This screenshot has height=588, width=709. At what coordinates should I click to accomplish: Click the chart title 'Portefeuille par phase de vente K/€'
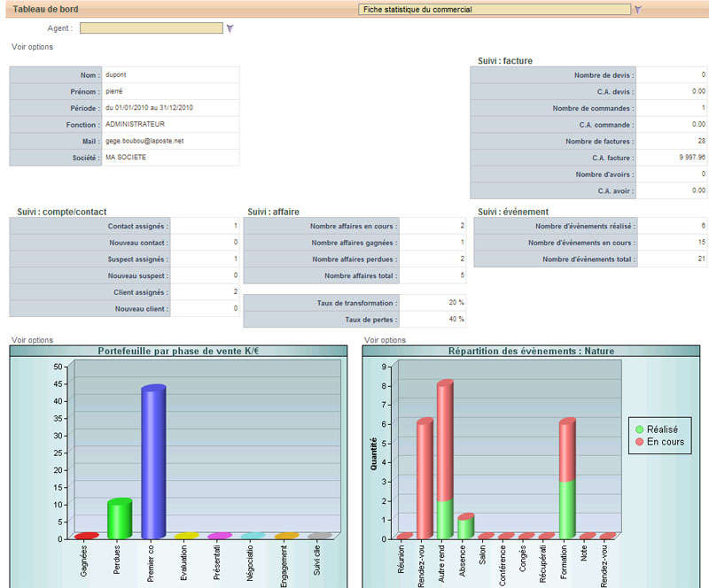tap(178, 352)
